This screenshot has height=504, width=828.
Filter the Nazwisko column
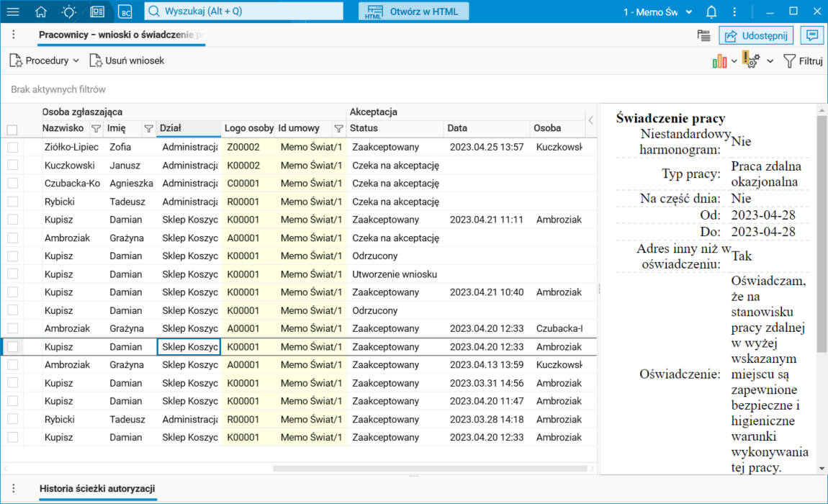(x=96, y=128)
